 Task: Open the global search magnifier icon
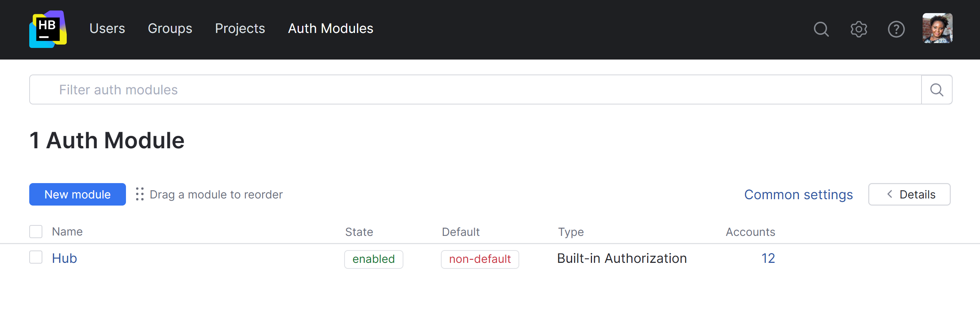[x=821, y=29]
